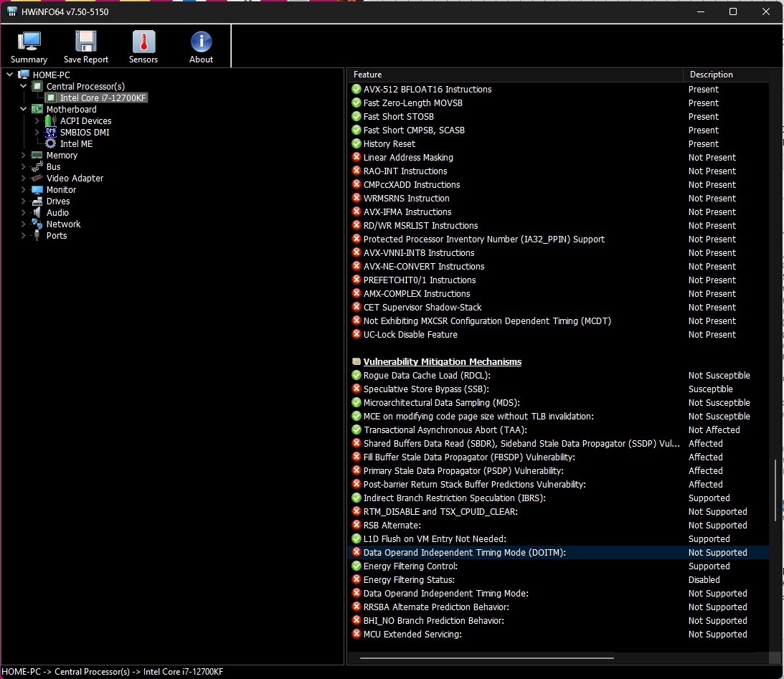Select the AVX-IFMA Instructions row
The width and height of the screenshot is (784, 679).
pos(559,212)
